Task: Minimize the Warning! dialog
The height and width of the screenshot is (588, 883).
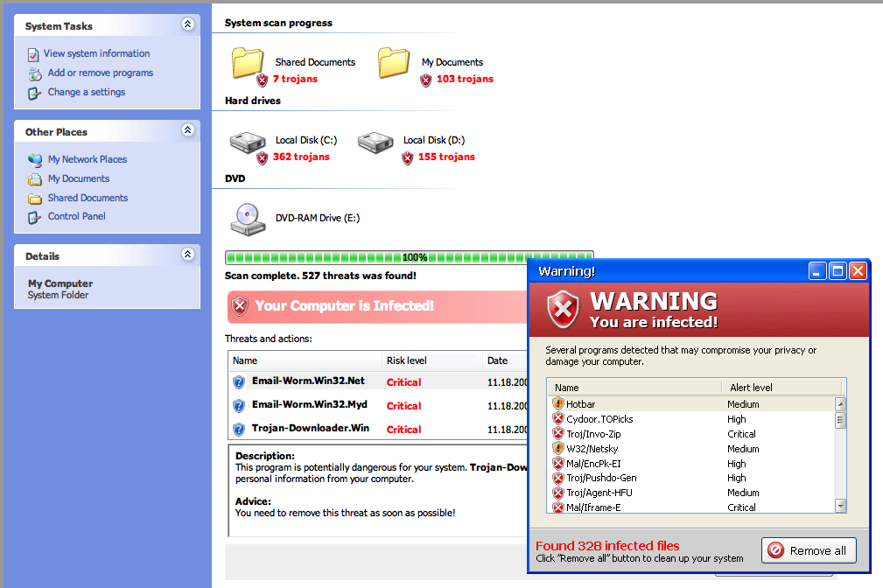Action: point(817,271)
